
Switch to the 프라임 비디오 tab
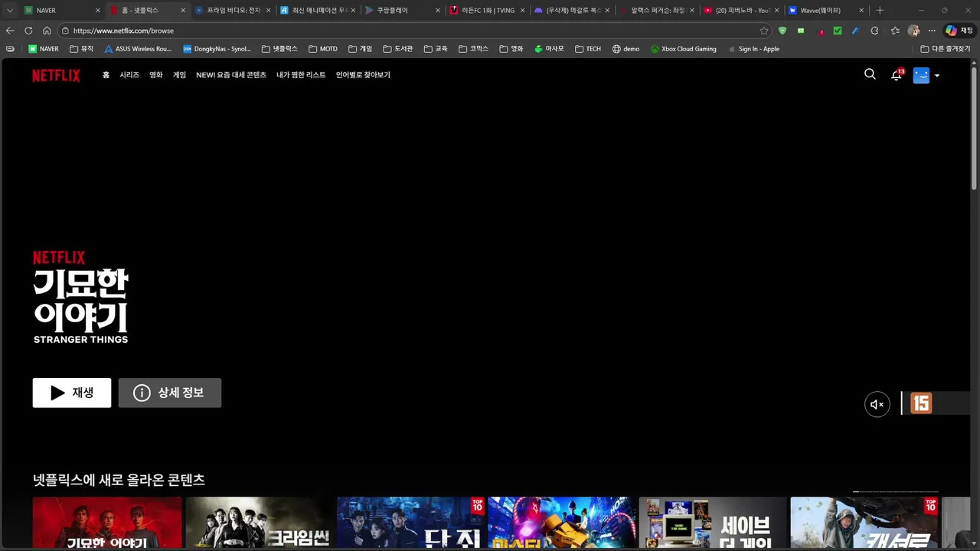point(233,11)
